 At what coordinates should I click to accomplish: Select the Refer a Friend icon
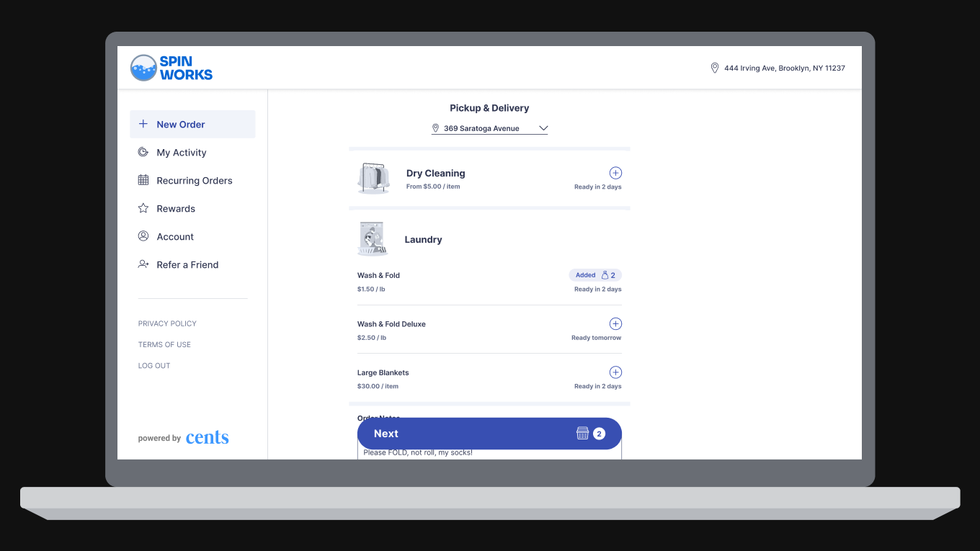coord(143,264)
